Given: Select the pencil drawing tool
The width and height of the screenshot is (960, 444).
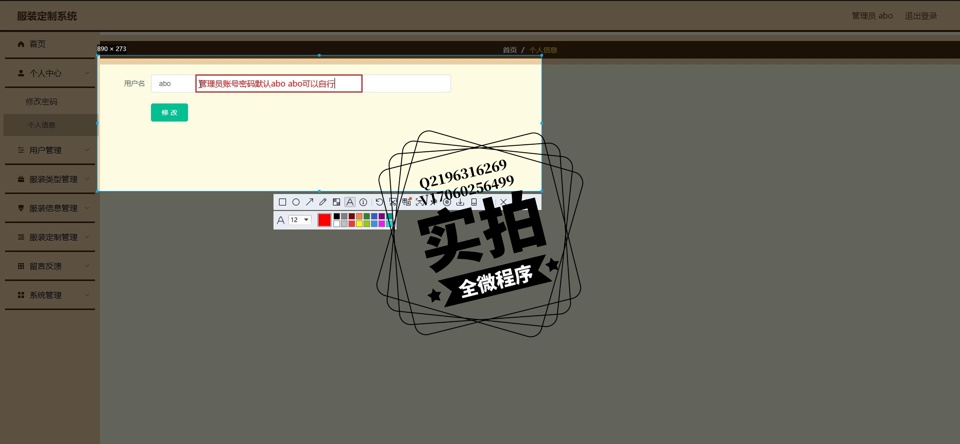Looking at the screenshot, I should coord(323,202).
